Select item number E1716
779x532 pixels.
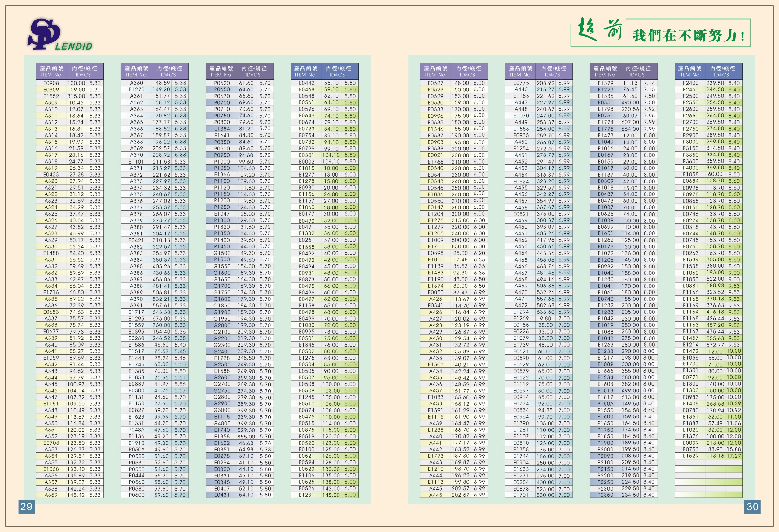(x=51, y=292)
